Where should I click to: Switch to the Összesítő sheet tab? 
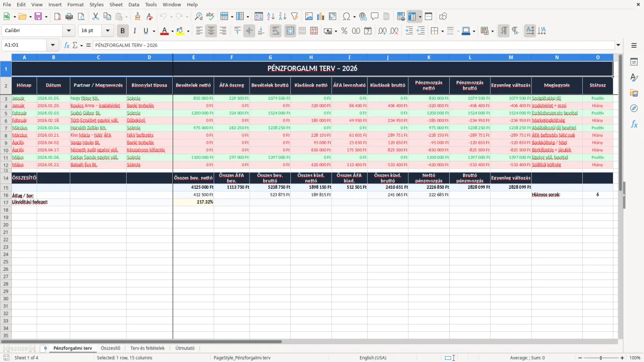coord(111,348)
